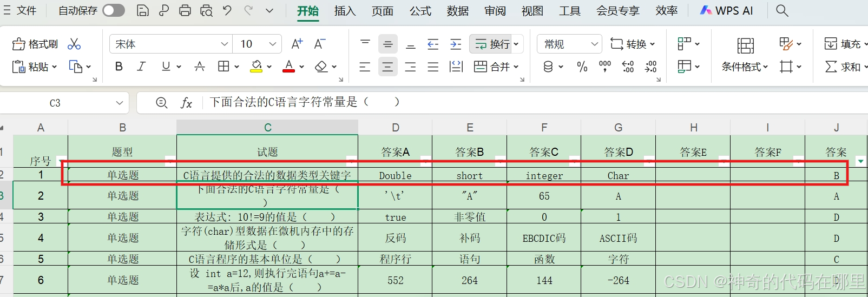
Task: Click the print icon
Action: [x=185, y=10]
